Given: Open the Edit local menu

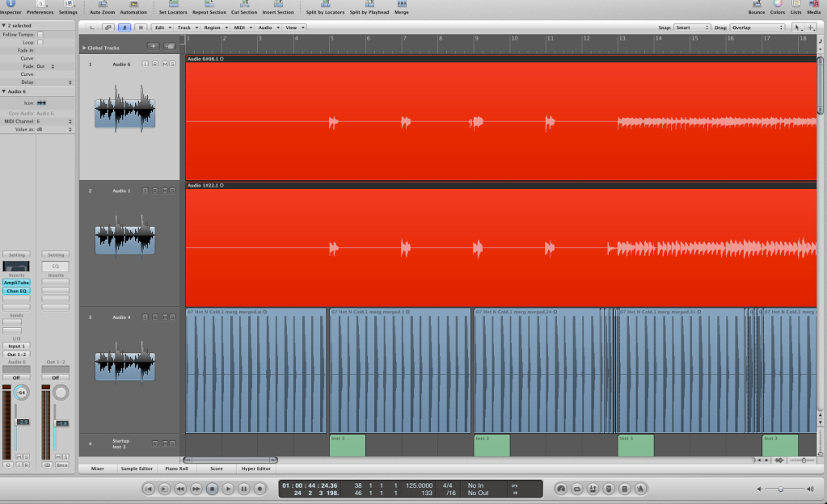Looking at the screenshot, I should coord(162,27).
